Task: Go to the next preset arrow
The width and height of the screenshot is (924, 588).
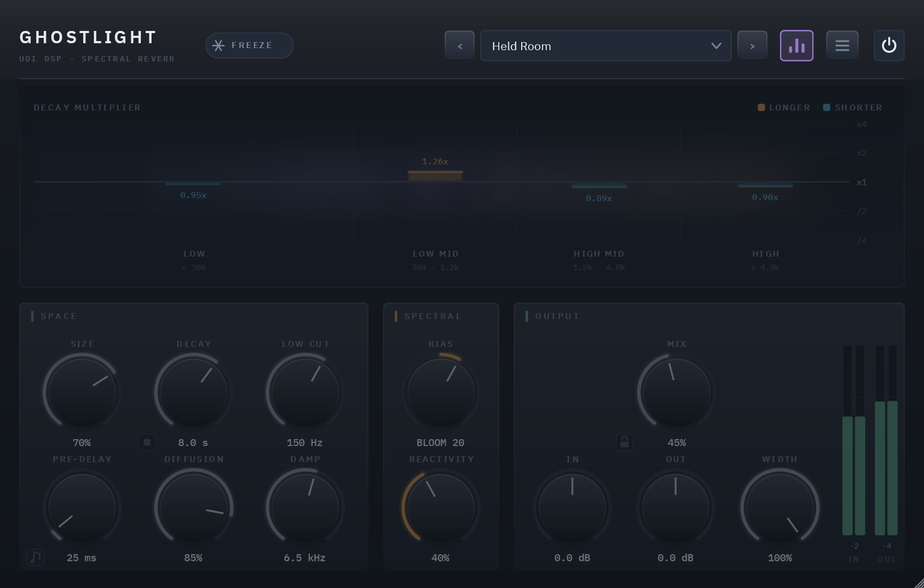Action: coord(752,46)
